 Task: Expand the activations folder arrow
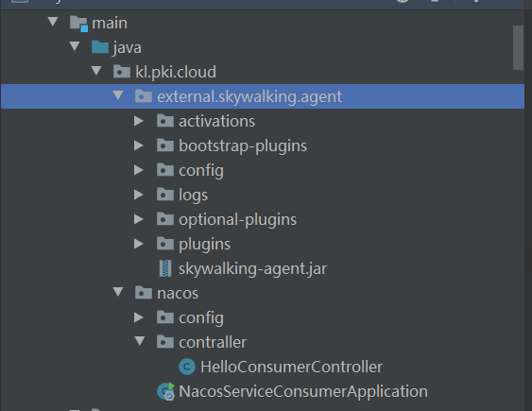tap(138, 121)
